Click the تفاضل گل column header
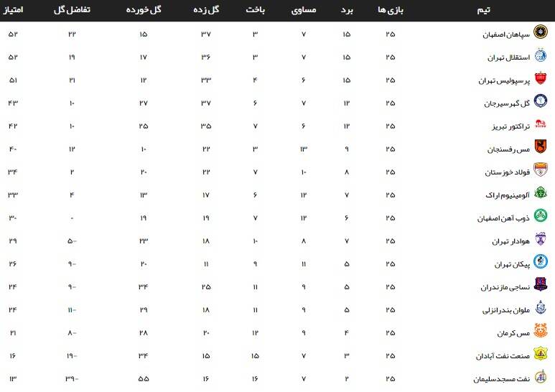 73,11
